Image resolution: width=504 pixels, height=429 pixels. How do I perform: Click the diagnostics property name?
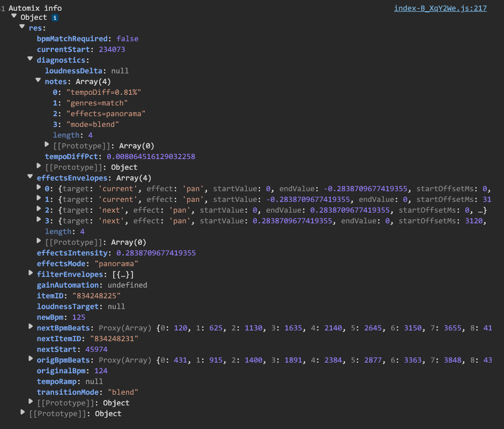coord(61,61)
